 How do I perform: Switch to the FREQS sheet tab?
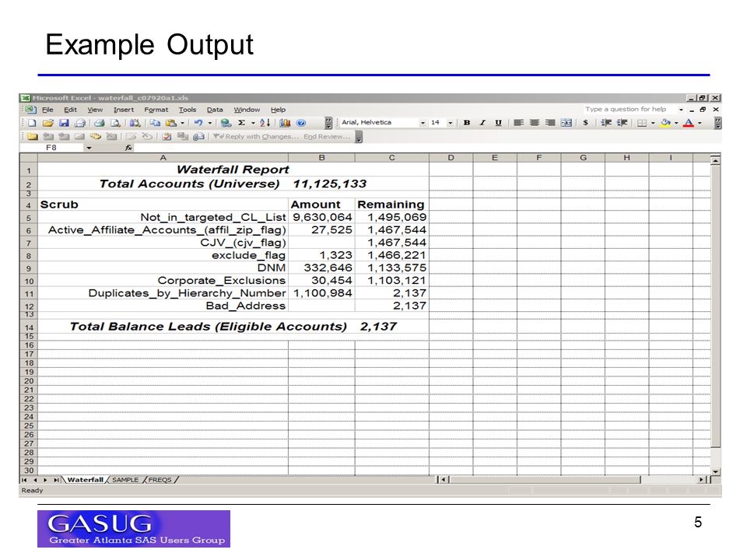(x=160, y=480)
